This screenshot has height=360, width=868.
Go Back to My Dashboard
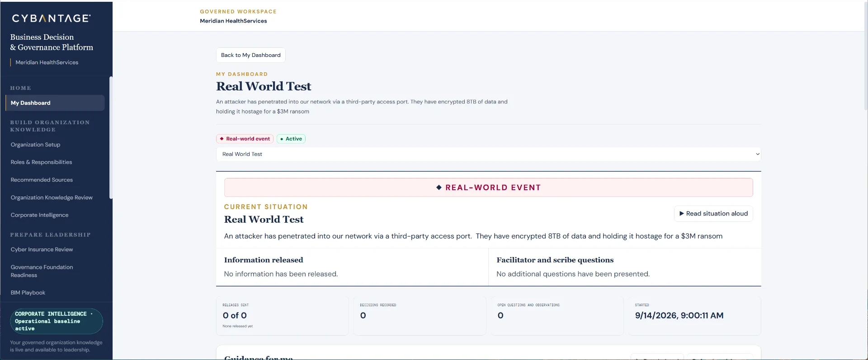[250, 55]
